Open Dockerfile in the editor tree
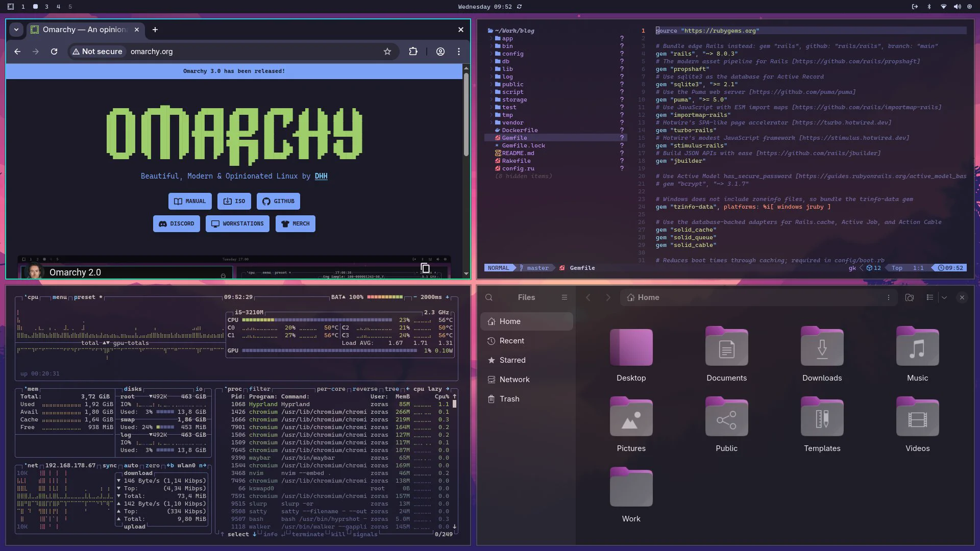 click(x=520, y=130)
